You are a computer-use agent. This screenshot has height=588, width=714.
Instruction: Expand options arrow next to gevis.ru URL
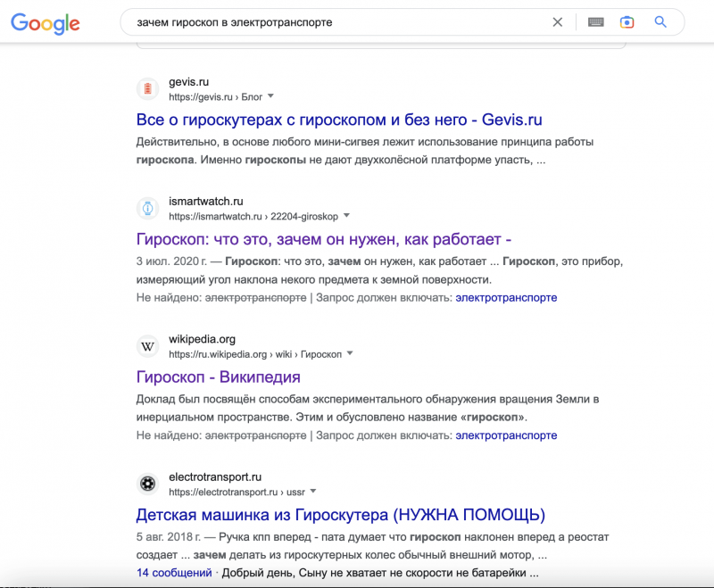(271, 96)
